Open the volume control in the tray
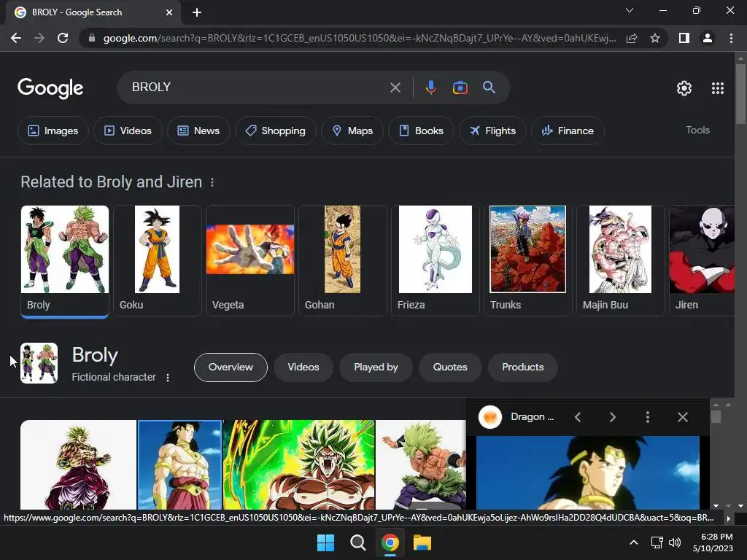The image size is (747, 560). [x=675, y=542]
